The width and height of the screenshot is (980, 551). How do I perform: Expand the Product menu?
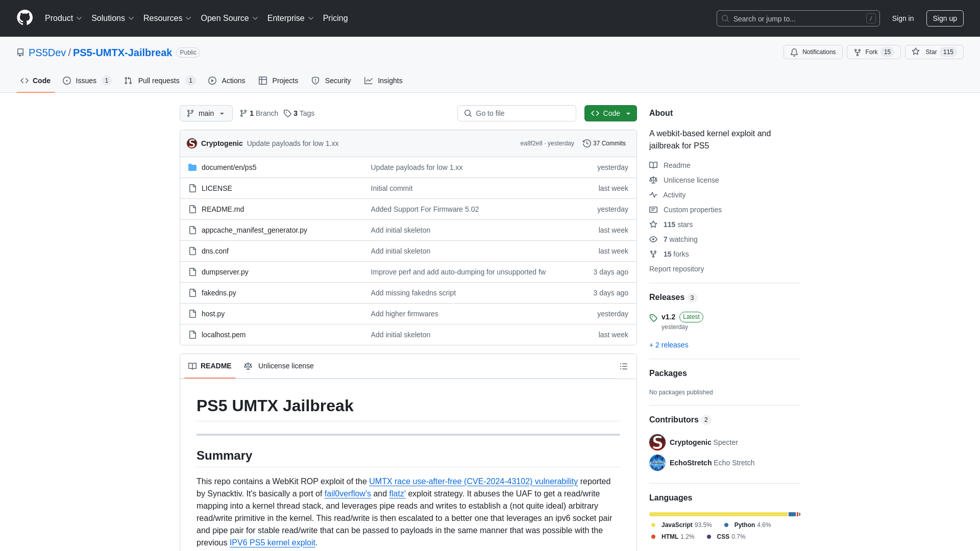click(63, 18)
